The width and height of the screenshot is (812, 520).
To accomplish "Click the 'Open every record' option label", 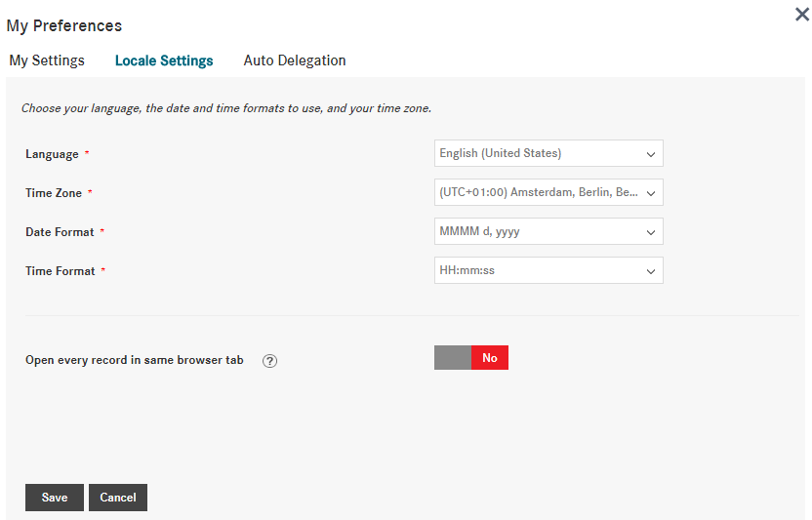I will pyautogui.click(x=135, y=360).
